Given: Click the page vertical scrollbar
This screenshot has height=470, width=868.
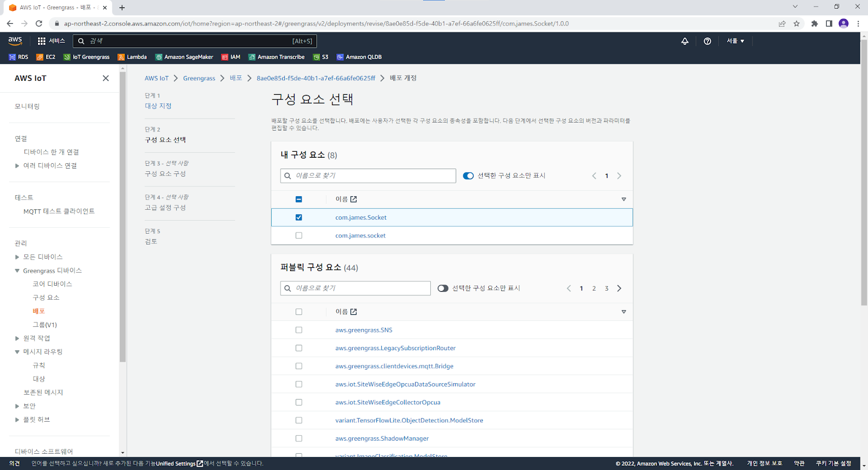Looking at the screenshot, I should (x=864, y=172).
